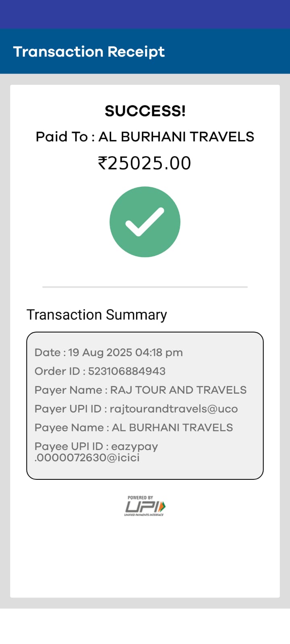Click the Payee UPI ID eazypay label

[x=96, y=446]
